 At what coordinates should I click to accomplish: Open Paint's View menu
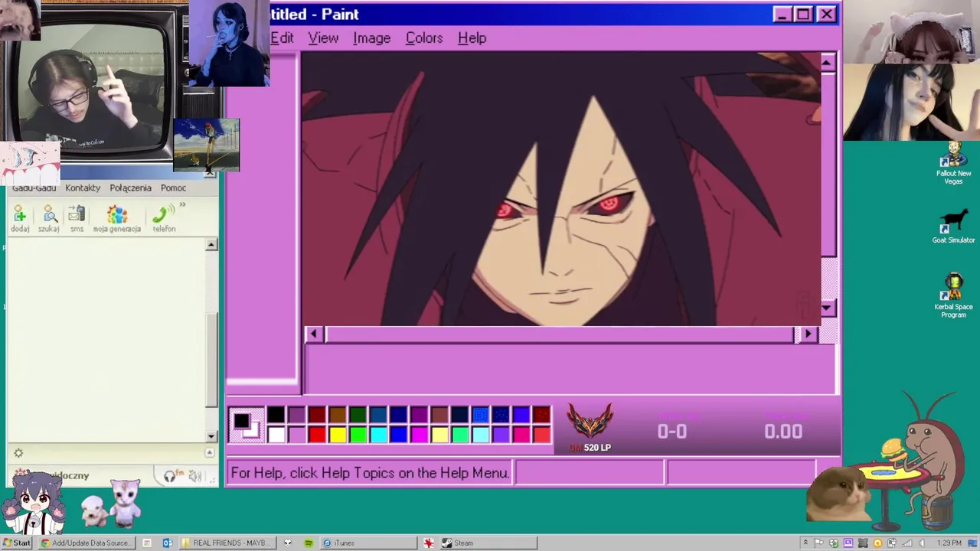point(323,37)
